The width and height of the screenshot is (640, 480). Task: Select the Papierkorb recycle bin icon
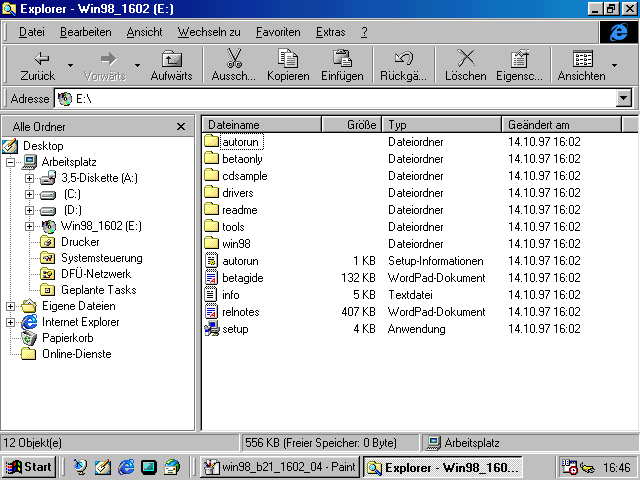29,338
